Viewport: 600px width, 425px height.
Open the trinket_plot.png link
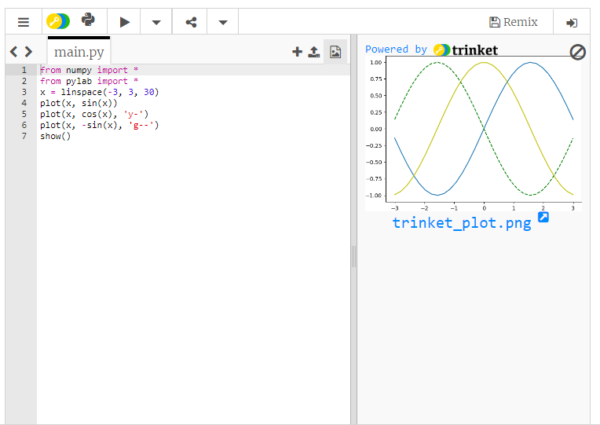pos(461,223)
